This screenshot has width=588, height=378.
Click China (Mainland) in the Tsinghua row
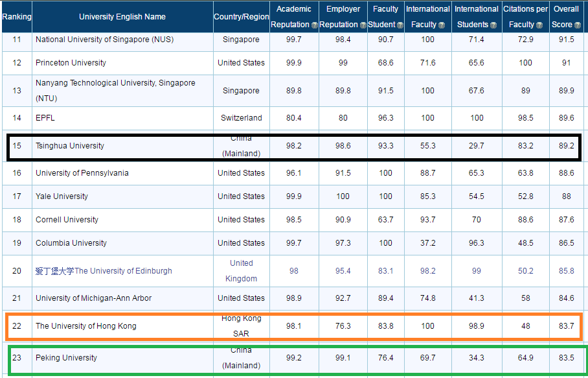[x=242, y=146]
